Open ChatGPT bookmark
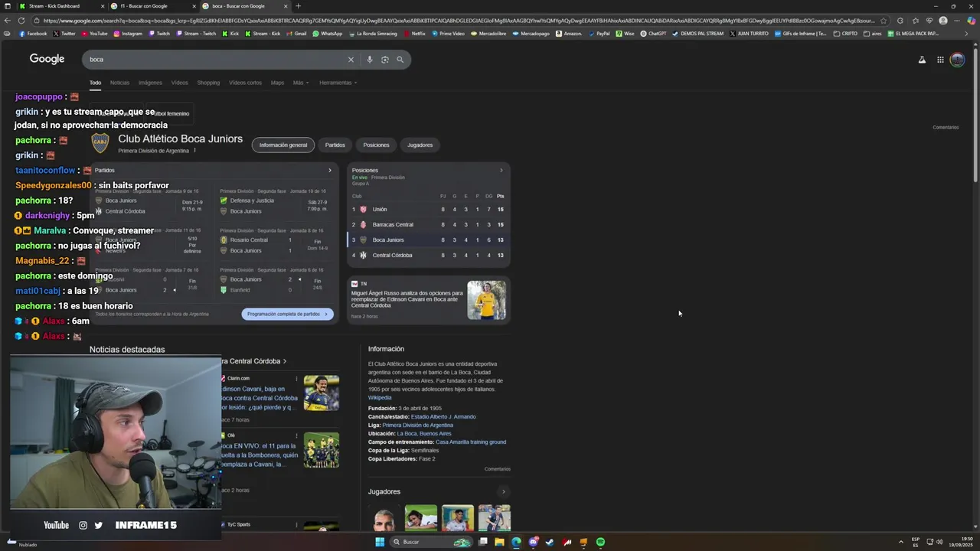This screenshot has width=980, height=551. pyautogui.click(x=653, y=34)
